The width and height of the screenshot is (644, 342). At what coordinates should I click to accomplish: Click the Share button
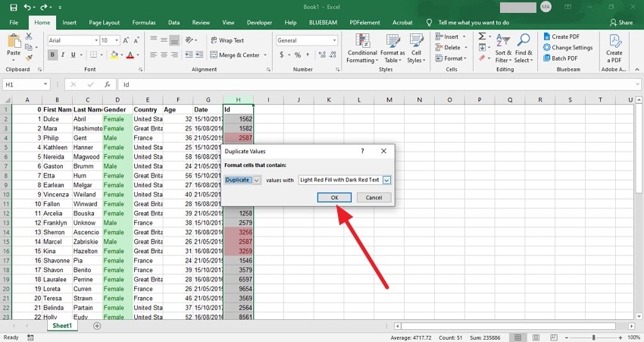coord(621,23)
